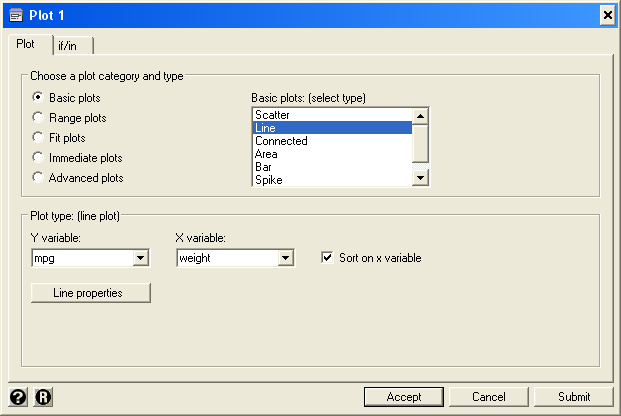Image resolution: width=621 pixels, height=416 pixels.
Task: Open the Y variable dropdown
Action: pos(140,259)
